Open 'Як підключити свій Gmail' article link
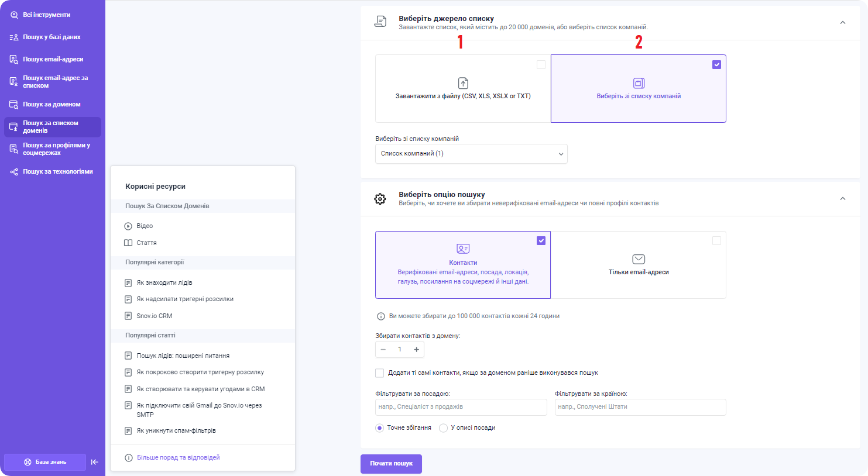The width and height of the screenshot is (868, 476). pyautogui.click(x=200, y=410)
